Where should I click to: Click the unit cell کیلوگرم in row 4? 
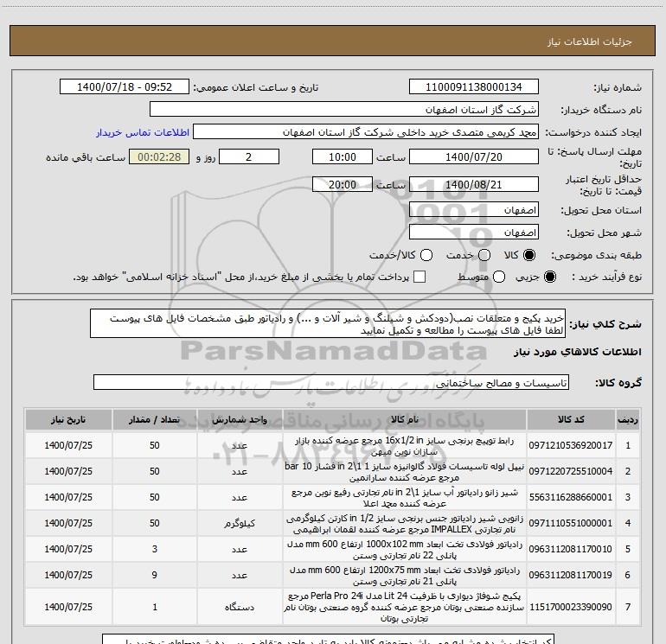(x=240, y=524)
